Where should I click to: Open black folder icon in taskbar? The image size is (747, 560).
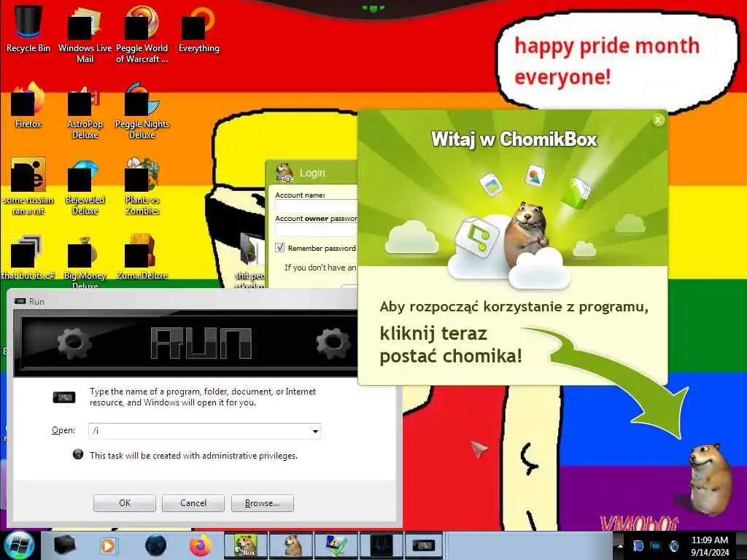(x=65, y=545)
